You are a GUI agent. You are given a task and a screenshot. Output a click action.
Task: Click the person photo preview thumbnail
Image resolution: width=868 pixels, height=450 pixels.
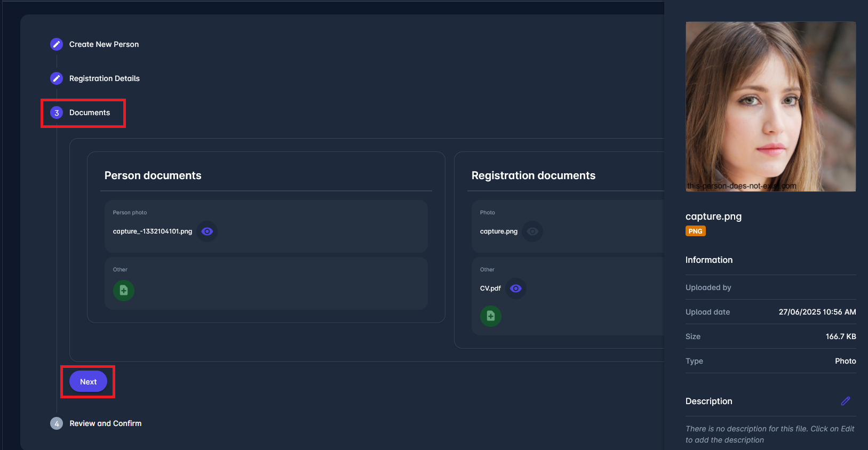(770, 107)
